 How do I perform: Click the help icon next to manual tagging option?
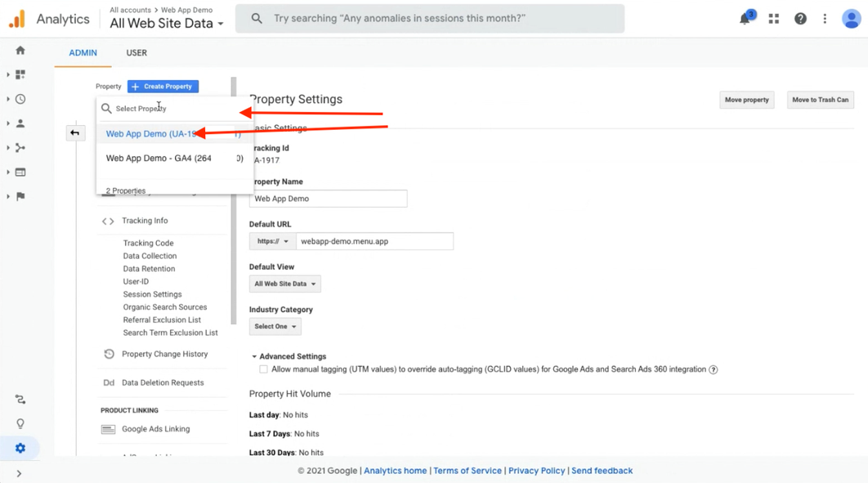point(714,369)
